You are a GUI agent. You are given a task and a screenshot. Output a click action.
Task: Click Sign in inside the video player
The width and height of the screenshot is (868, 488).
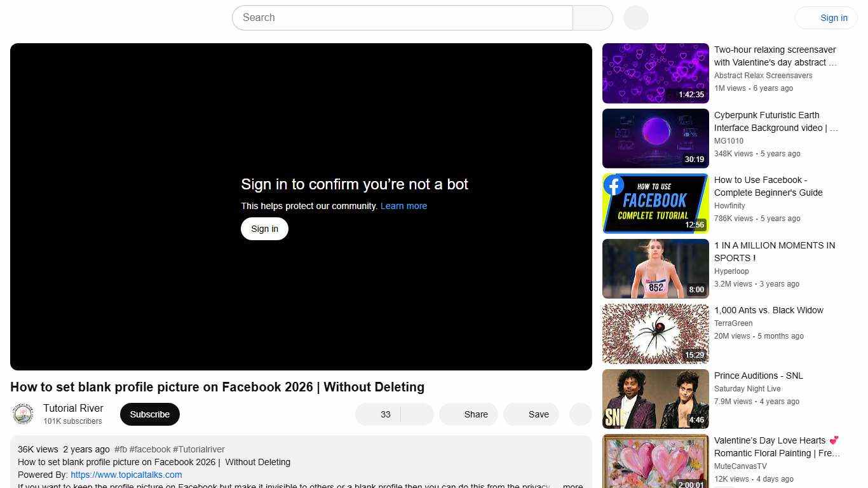tap(264, 228)
